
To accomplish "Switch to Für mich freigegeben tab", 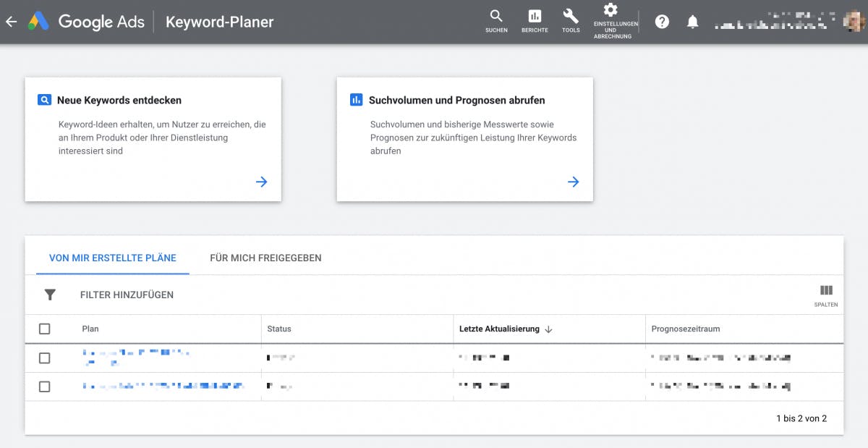I will click(265, 258).
